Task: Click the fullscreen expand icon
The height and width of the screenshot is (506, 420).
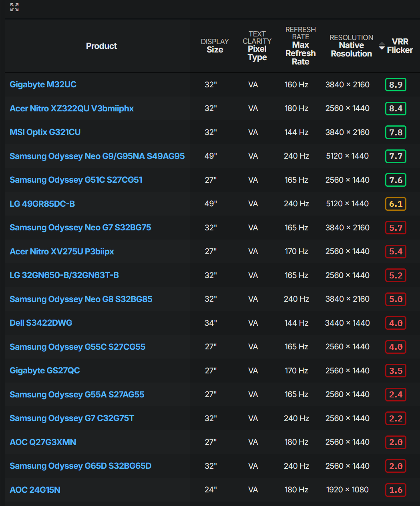Action: coord(14,7)
